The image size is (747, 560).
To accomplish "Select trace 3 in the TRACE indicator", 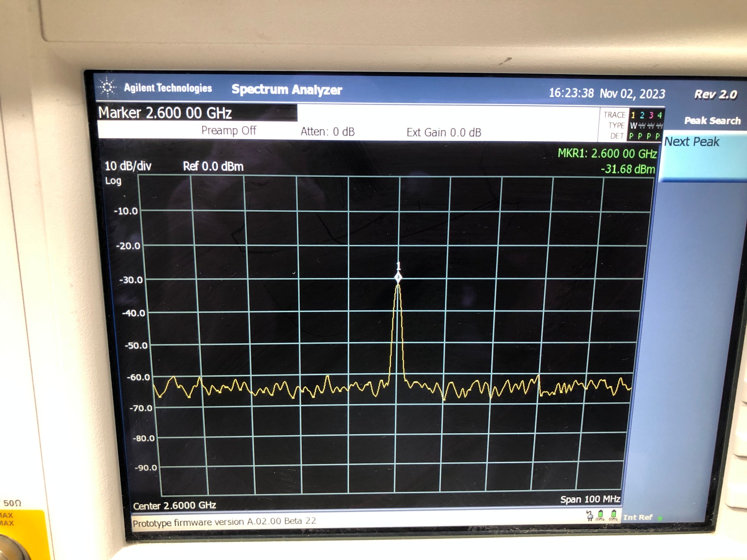I will coord(651,115).
